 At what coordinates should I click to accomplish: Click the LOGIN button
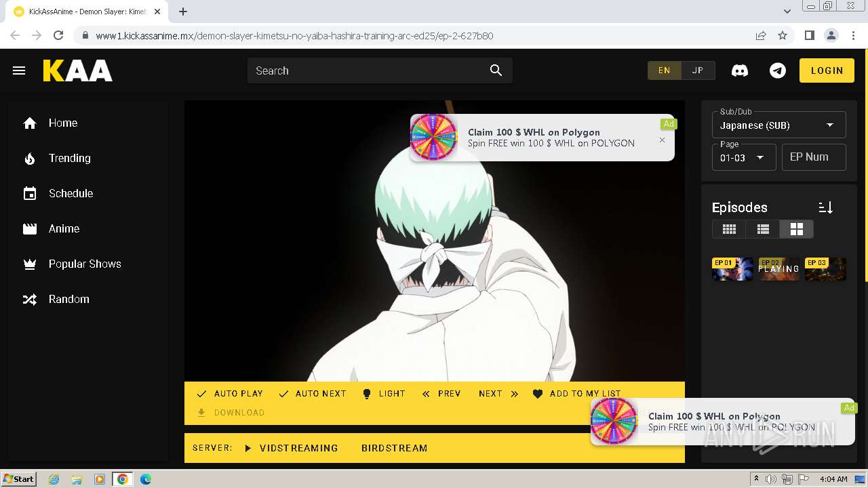coord(827,70)
